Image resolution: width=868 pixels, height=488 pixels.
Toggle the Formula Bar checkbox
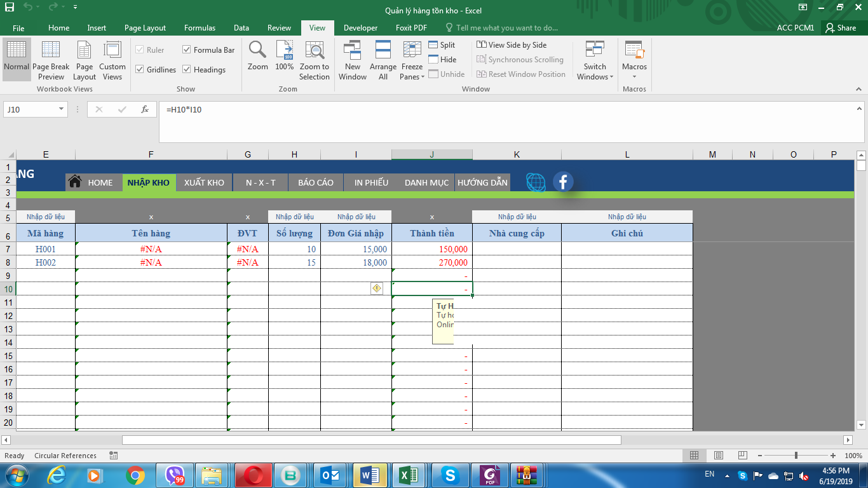(x=187, y=50)
